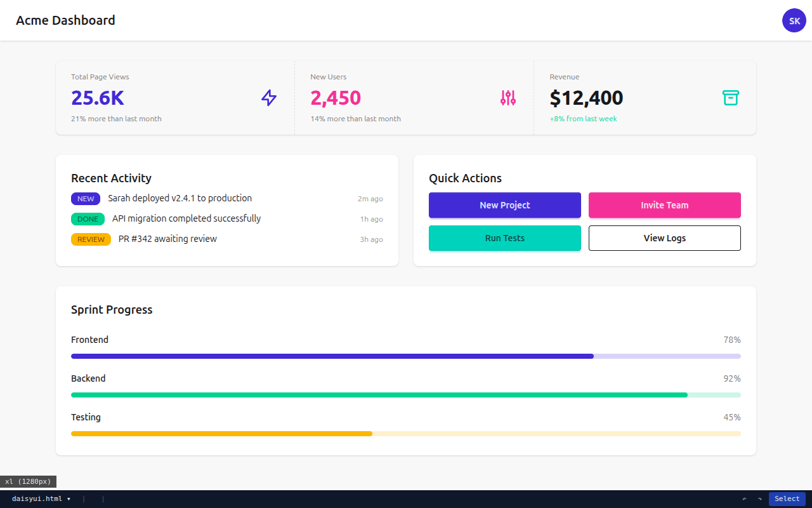Click the sliders icon in New Users
812x508 pixels.
click(x=508, y=98)
